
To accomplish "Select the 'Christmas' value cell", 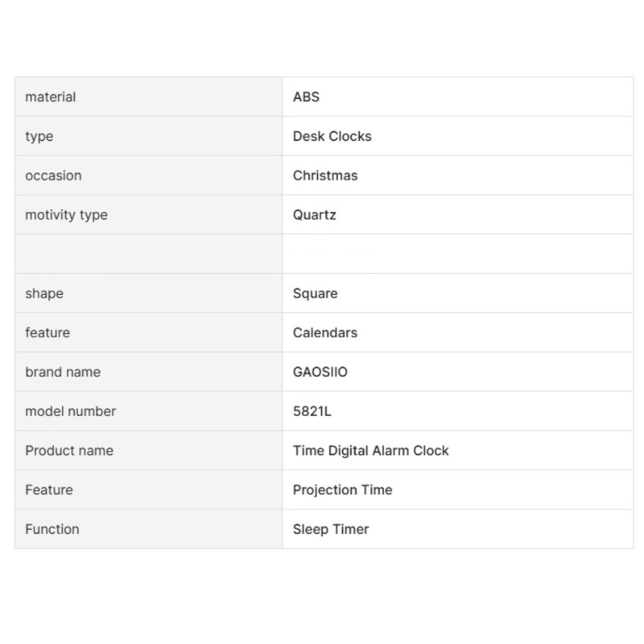I will tap(324, 175).
